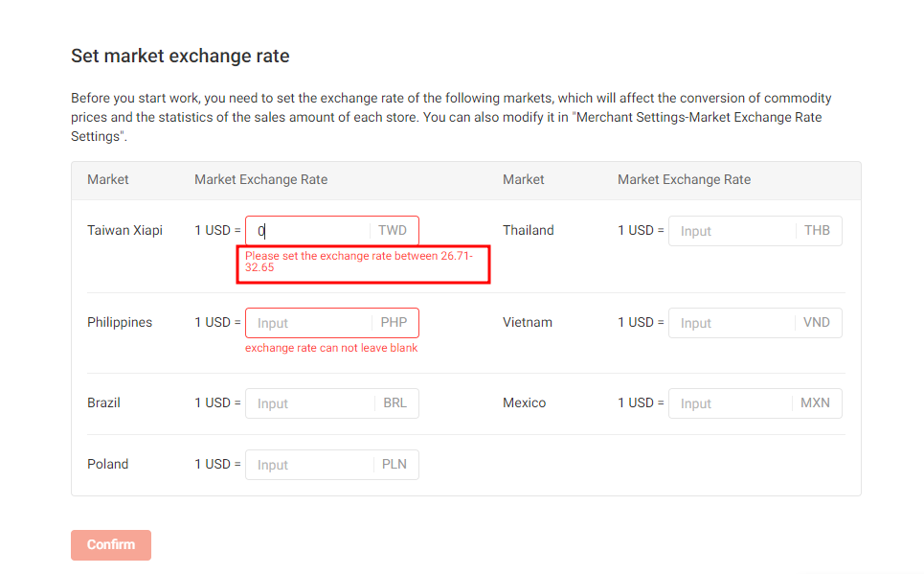Click the PLN currency suffix

(394, 464)
